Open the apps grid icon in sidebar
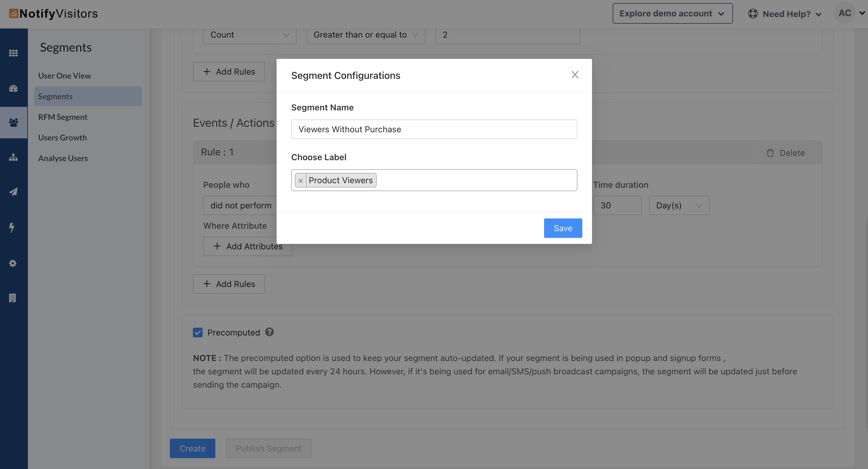The height and width of the screenshot is (469, 868). click(13, 53)
